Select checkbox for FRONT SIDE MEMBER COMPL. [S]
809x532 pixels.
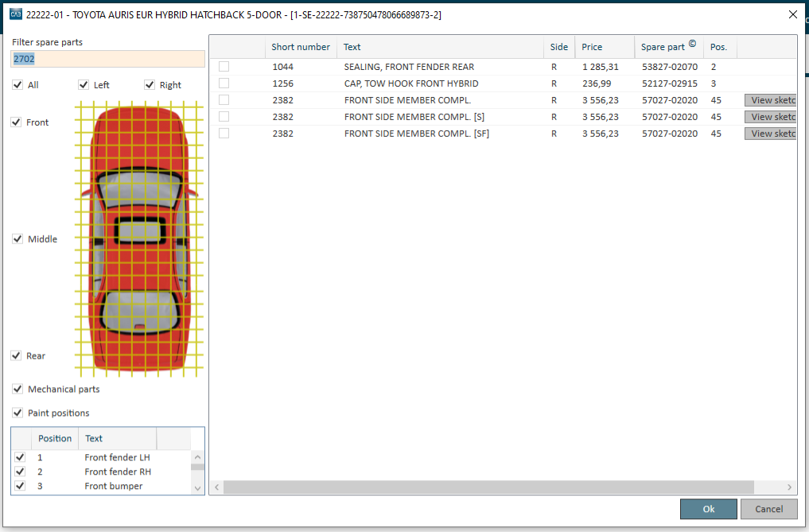(224, 117)
